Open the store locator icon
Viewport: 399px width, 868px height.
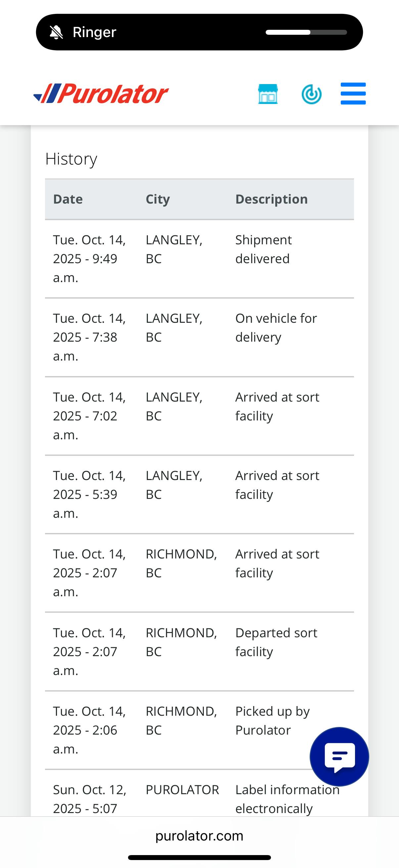tap(268, 94)
